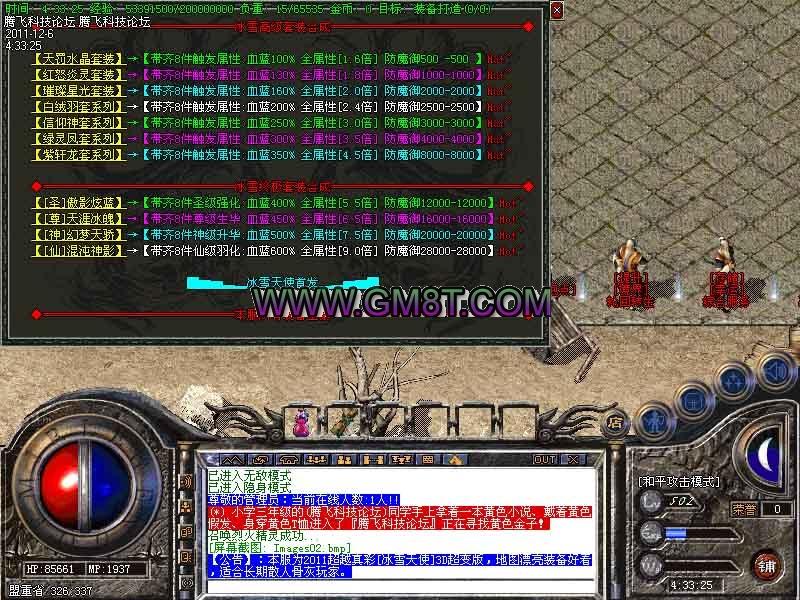The width and height of the screenshot is (800, 600).
Task: Open the [神]幻梦天骄 link
Action: 78,235
